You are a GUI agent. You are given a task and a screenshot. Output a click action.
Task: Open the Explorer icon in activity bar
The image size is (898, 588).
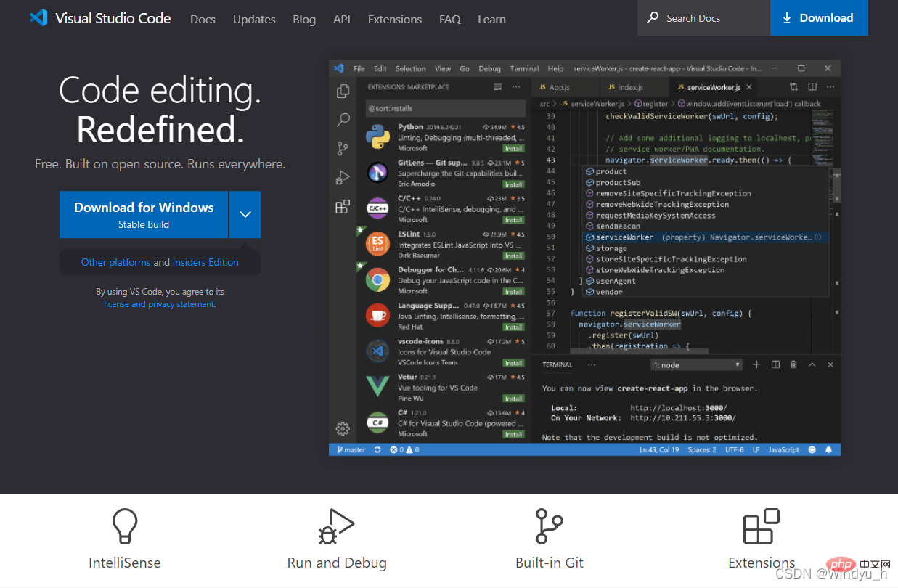click(343, 91)
